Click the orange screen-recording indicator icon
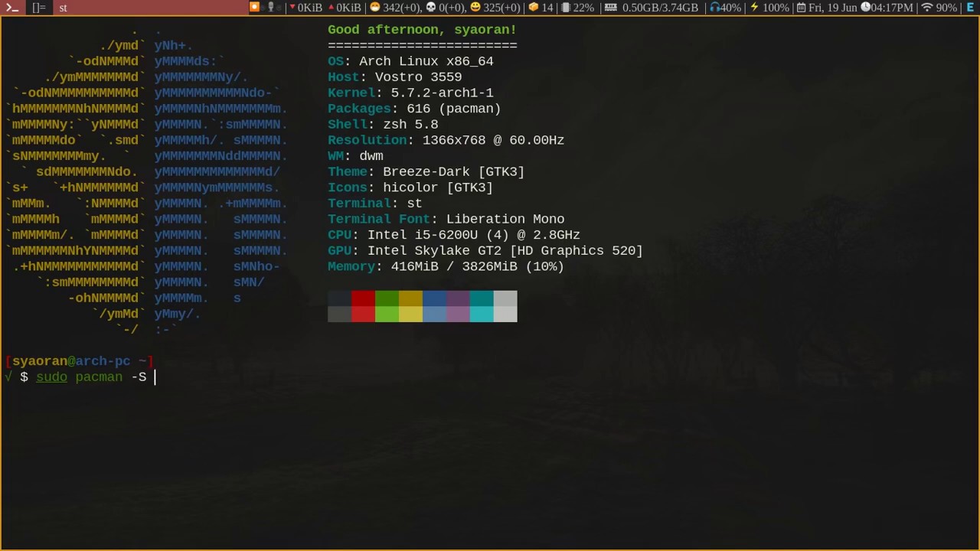 [x=255, y=8]
